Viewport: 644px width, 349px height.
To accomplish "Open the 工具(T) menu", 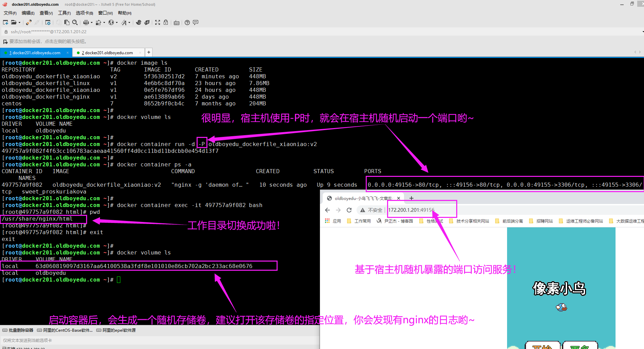I will pyautogui.click(x=64, y=13).
